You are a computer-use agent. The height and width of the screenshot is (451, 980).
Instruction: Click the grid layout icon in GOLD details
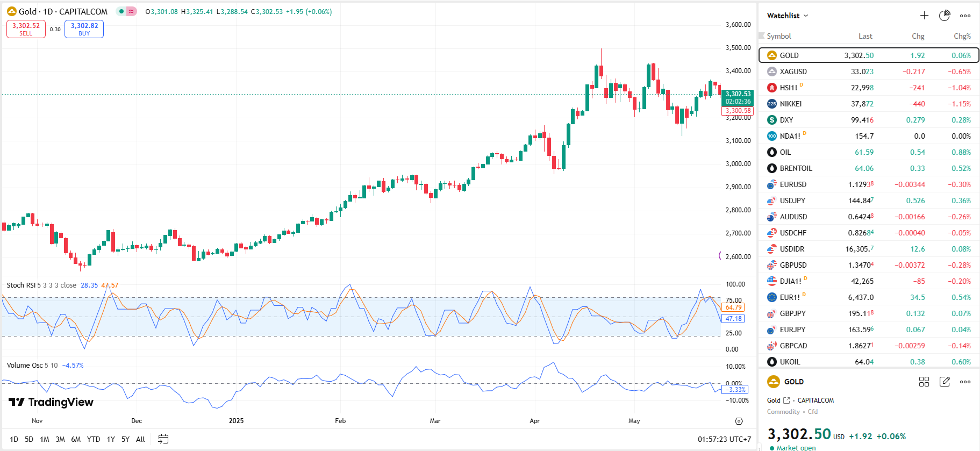[x=924, y=382]
